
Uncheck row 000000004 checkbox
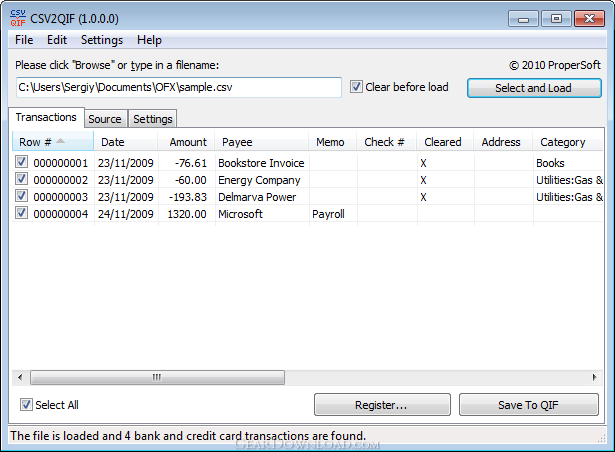point(21,213)
